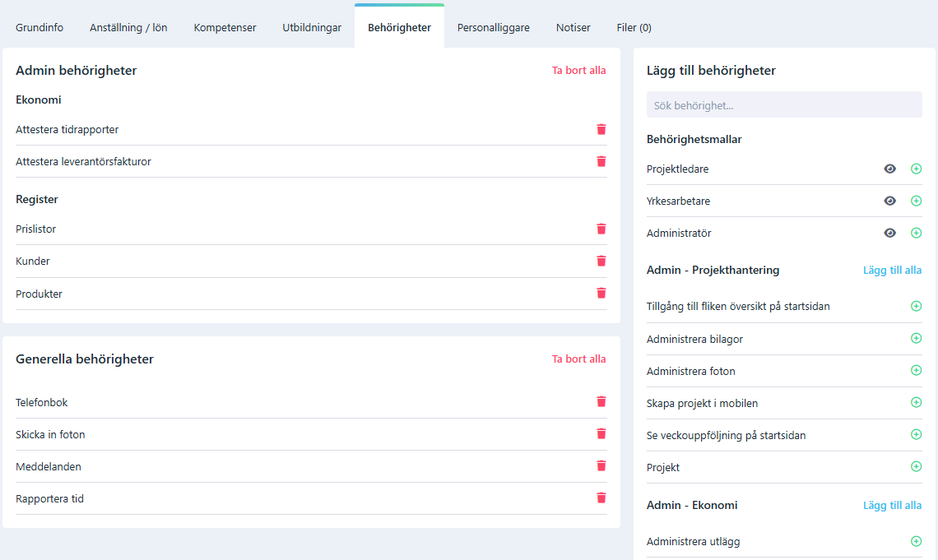Open the Filer (0) tab

pos(634,27)
